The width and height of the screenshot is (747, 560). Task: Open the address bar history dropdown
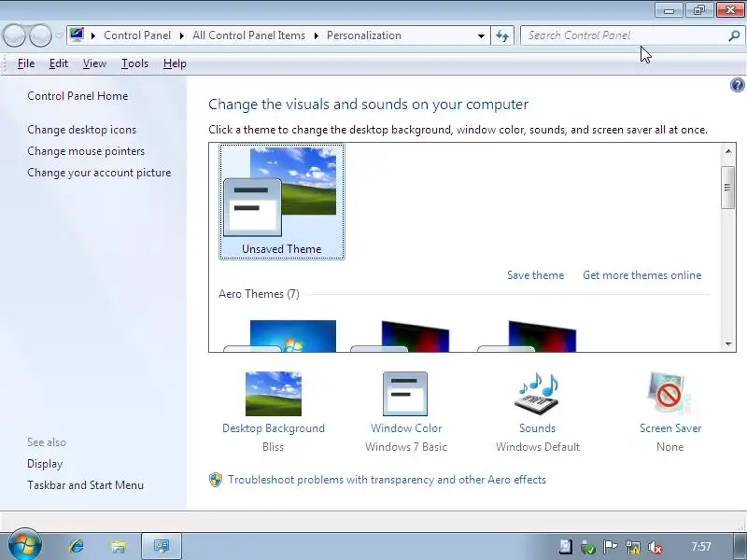point(481,35)
